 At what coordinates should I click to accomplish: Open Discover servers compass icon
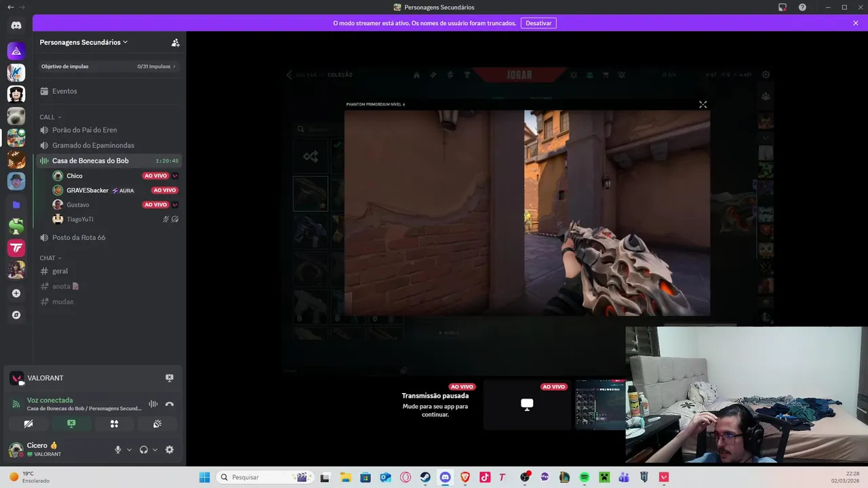16,315
